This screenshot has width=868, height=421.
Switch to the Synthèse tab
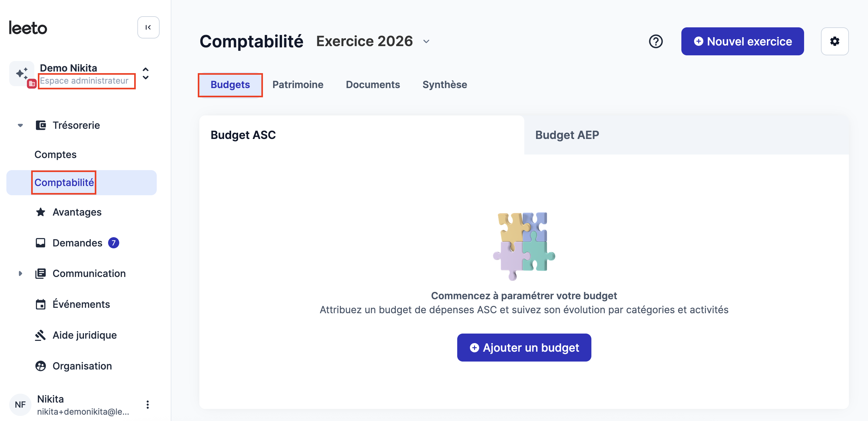(445, 85)
